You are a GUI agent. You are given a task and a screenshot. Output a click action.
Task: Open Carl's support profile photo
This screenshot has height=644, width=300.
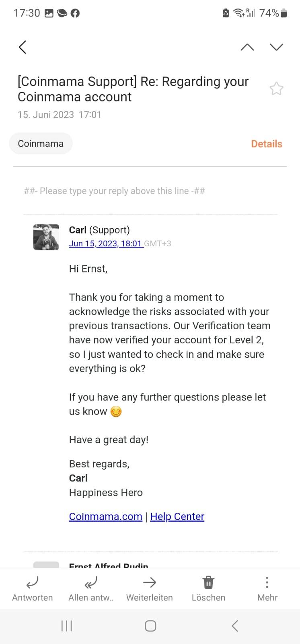(x=46, y=237)
